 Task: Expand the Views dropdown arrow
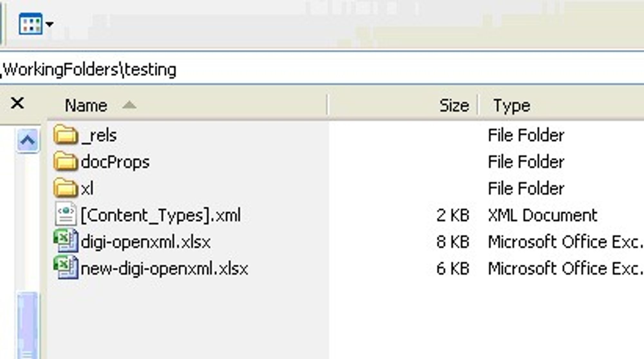[50, 24]
